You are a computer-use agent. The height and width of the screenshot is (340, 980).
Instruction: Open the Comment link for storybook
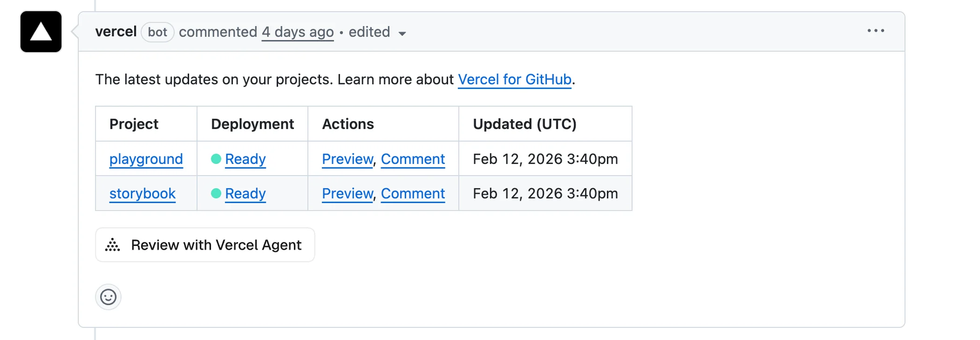tap(413, 193)
